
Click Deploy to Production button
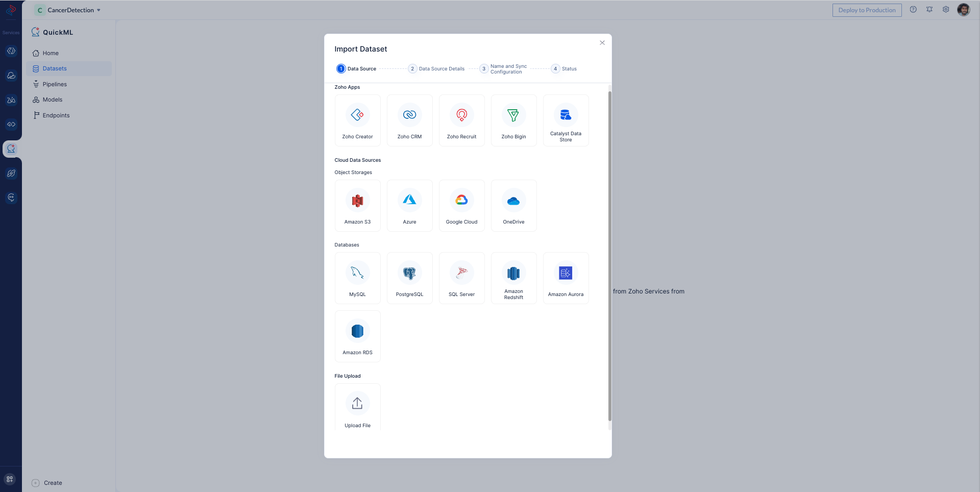[867, 10]
